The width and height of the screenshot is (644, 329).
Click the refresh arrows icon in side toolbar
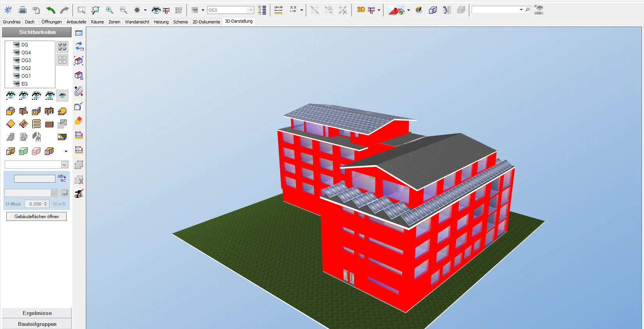click(x=79, y=46)
